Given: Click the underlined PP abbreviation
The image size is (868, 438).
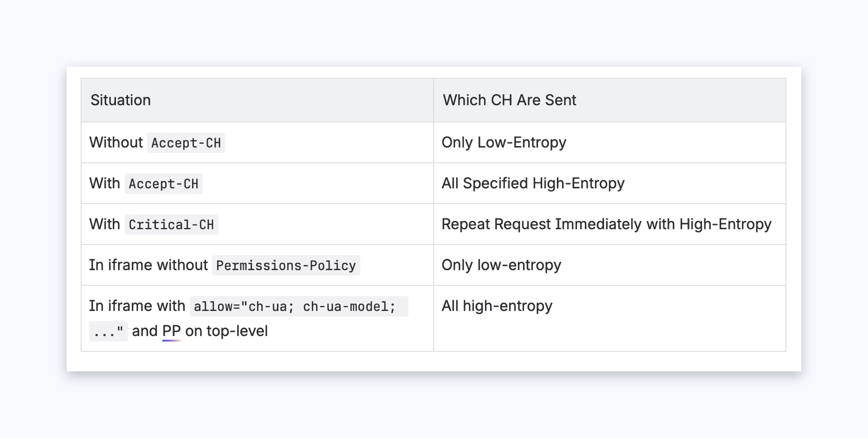Looking at the screenshot, I should click(x=171, y=331).
